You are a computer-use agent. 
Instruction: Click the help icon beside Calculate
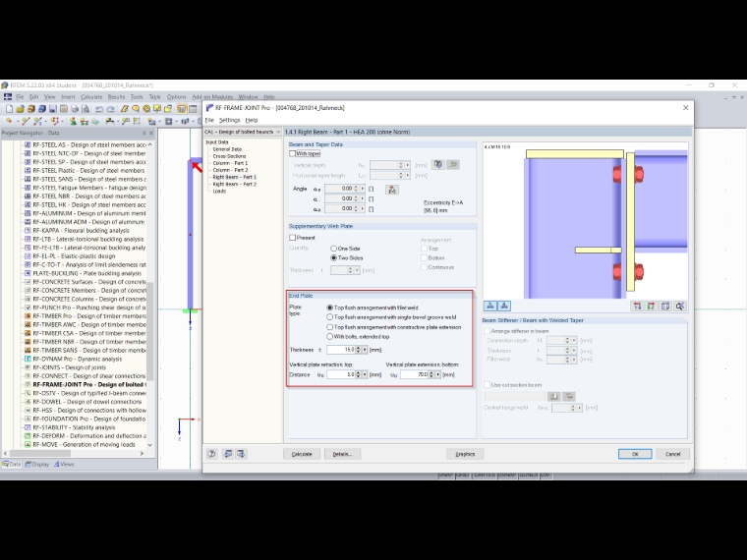[x=212, y=454]
